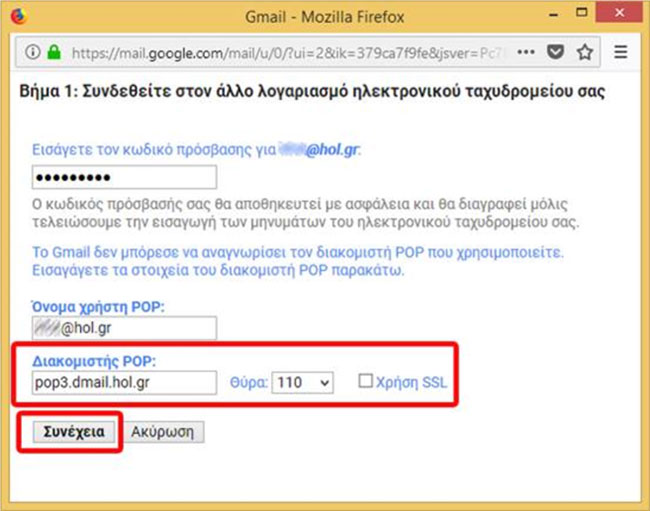Focus the Όνομα χρήστη POP username field
The width and height of the screenshot is (650, 511).
coord(124,328)
